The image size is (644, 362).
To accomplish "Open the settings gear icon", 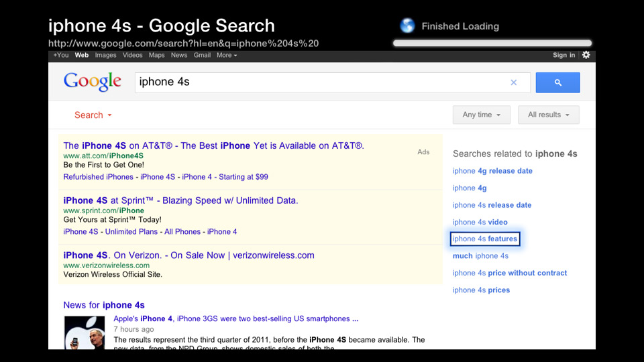I will click(586, 55).
